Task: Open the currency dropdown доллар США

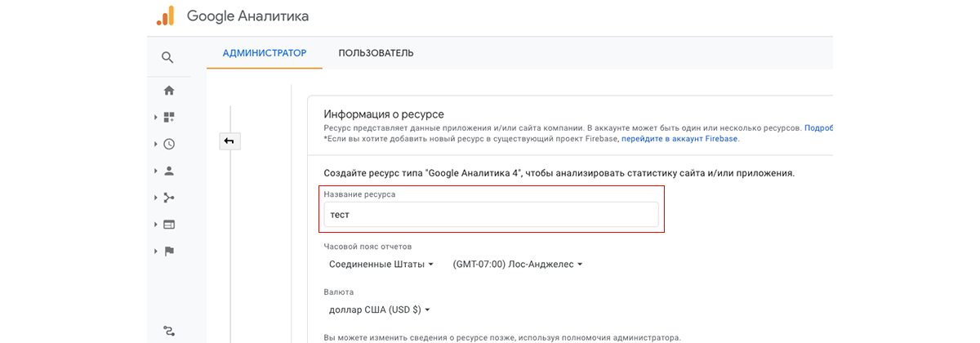Action: click(x=379, y=310)
